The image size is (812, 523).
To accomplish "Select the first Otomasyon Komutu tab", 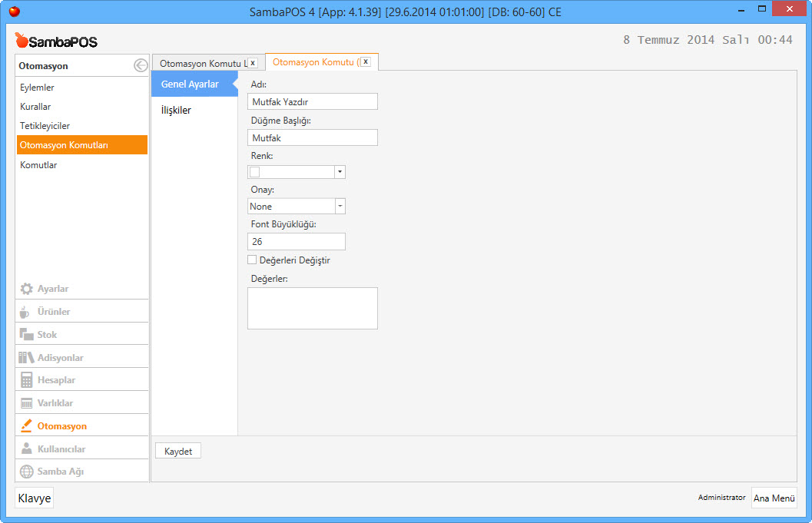I will [x=201, y=63].
